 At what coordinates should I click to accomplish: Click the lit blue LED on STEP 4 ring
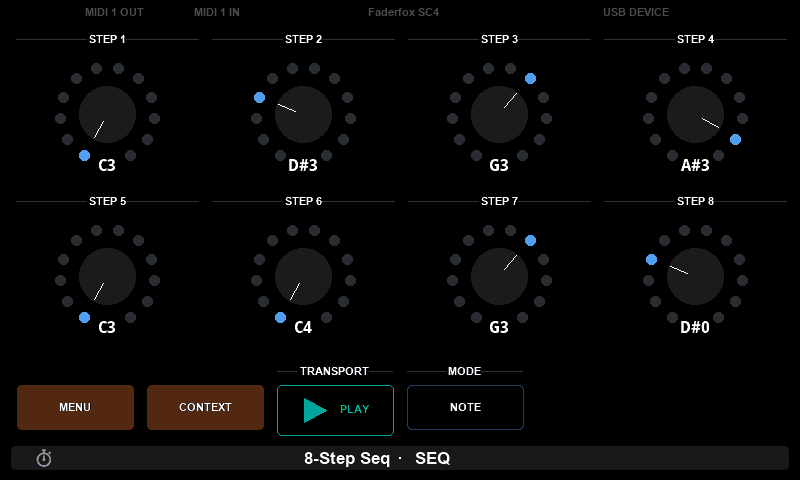735,139
